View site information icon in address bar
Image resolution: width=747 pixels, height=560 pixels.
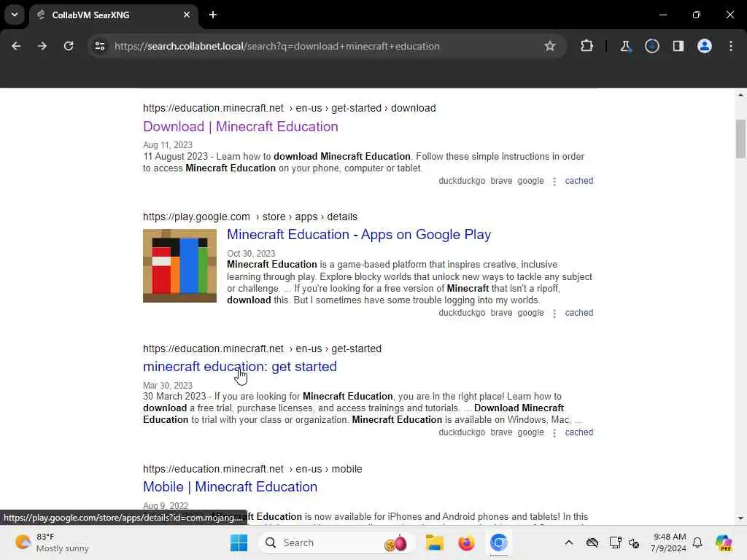pos(99,46)
